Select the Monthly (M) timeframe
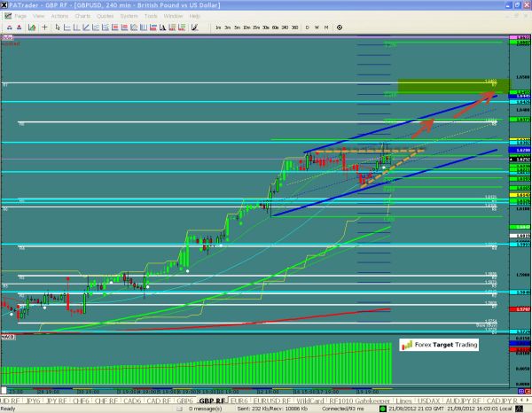The width and height of the screenshot is (532, 413). (326, 28)
